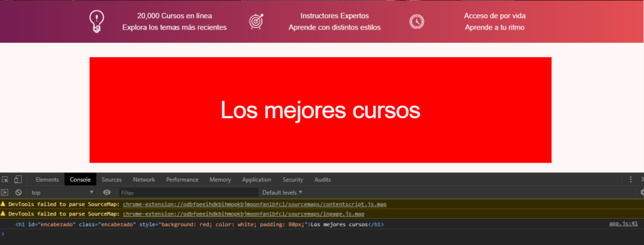Screen dimensions: 644x245
Task: Click Explora los temas más recientes
Action: pos(175,28)
